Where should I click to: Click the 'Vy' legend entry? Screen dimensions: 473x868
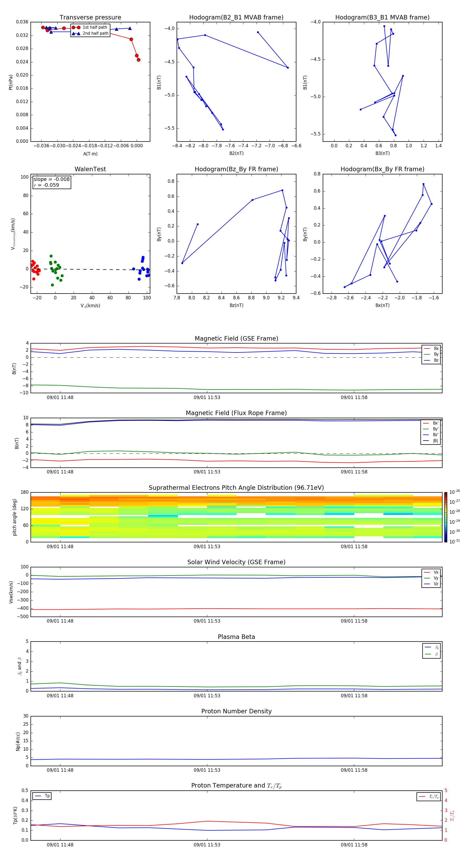[x=431, y=578]
